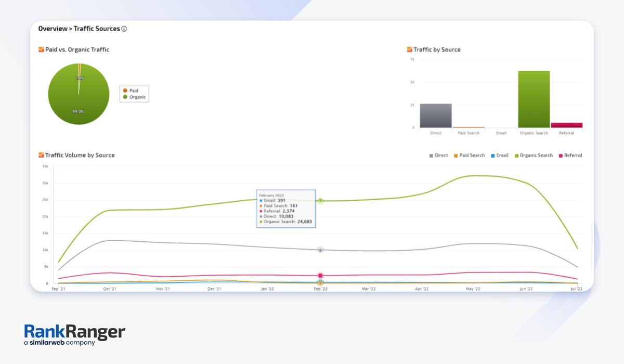The height and width of the screenshot is (364, 624).
Task: Hide the Email series via legend
Action: (499, 155)
